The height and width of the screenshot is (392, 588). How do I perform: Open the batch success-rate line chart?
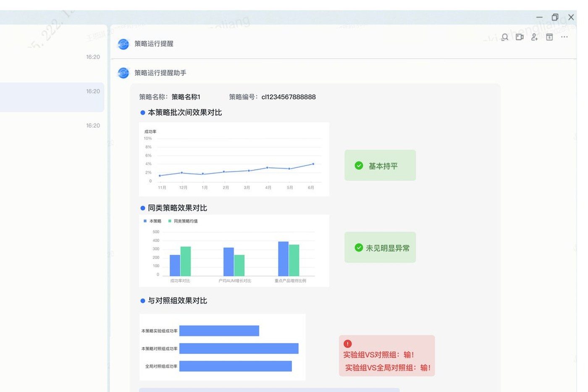tap(234, 159)
